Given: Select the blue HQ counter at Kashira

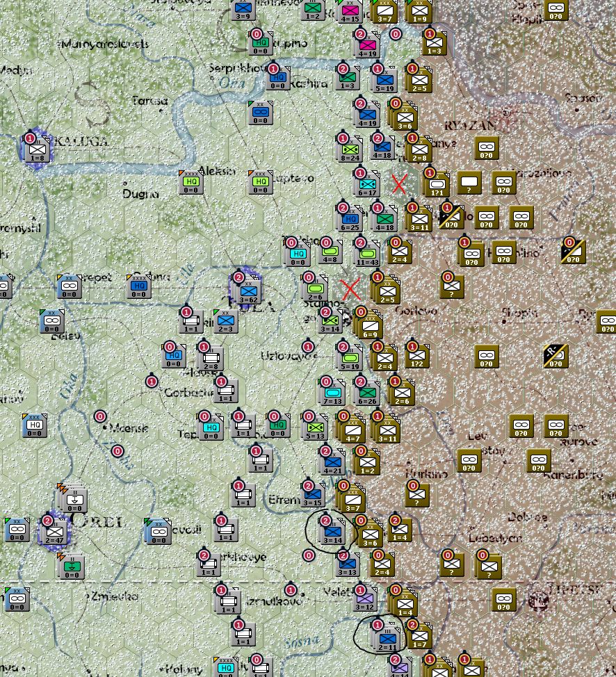Looking at the screenshot, I should [278, 78].
